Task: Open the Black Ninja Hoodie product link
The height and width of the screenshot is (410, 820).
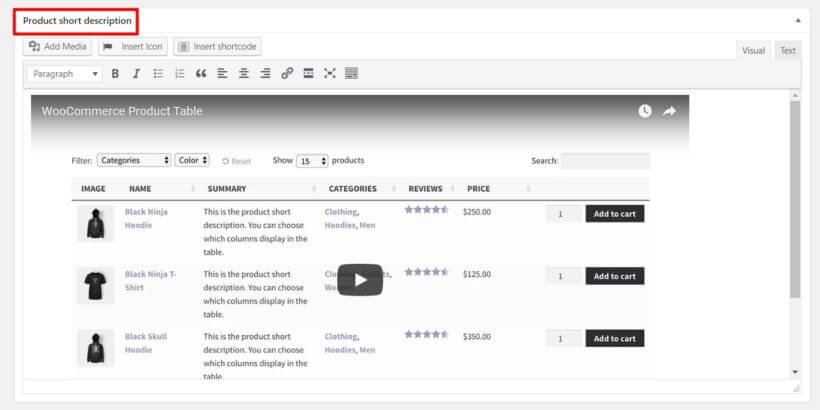Action: point(146,219)
